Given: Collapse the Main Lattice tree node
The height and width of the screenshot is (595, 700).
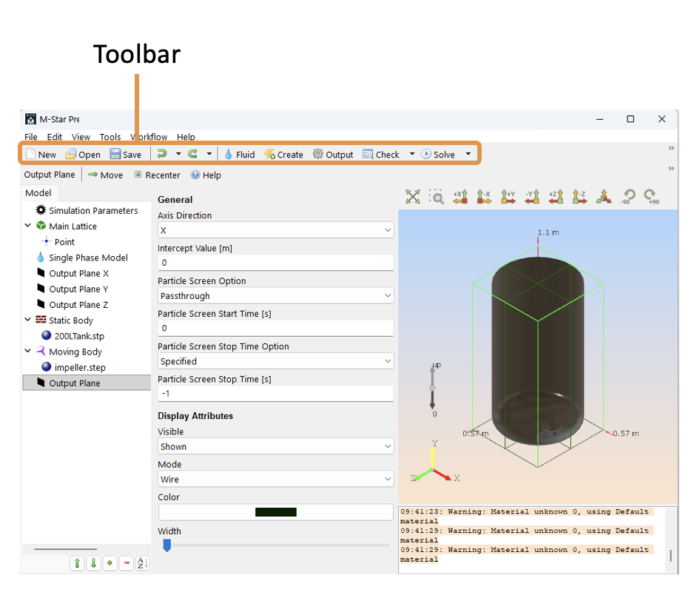Looking at the screenshot, I should point(28,226).
